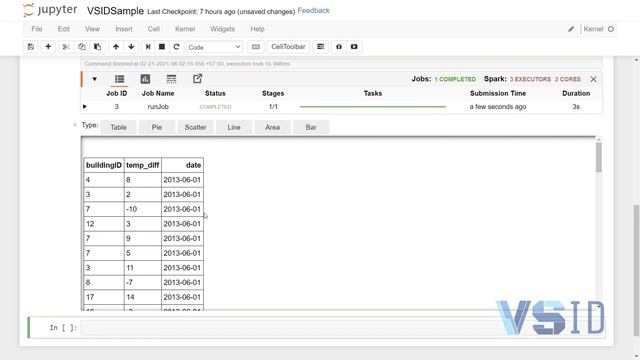This screenshot has width=640, height=360.
Task: Open the Feedback link
Action: pyautogui.click(x=313, y=11)
